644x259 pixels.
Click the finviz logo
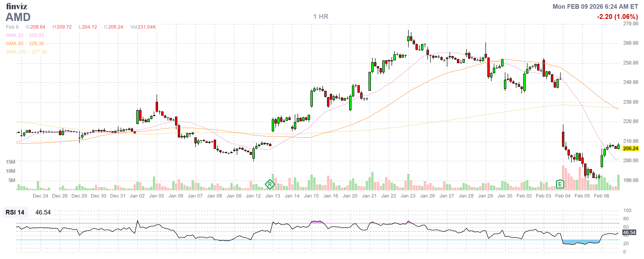[17, 6]
